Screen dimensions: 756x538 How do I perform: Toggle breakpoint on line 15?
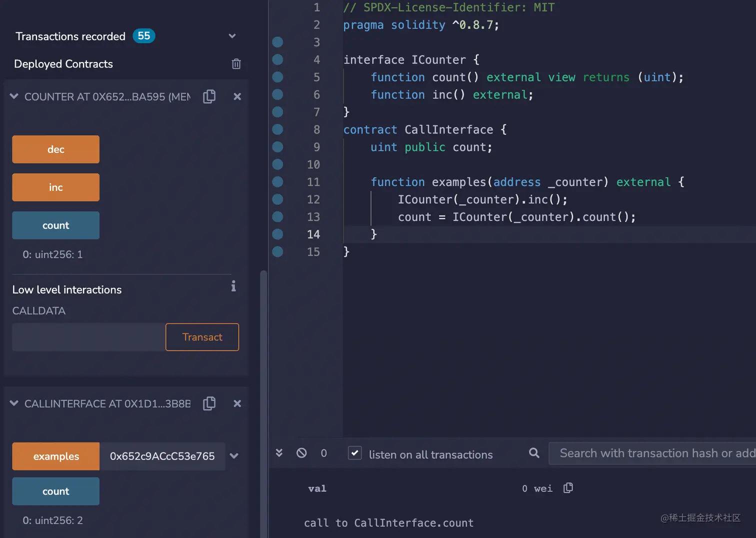click(277, 251)
